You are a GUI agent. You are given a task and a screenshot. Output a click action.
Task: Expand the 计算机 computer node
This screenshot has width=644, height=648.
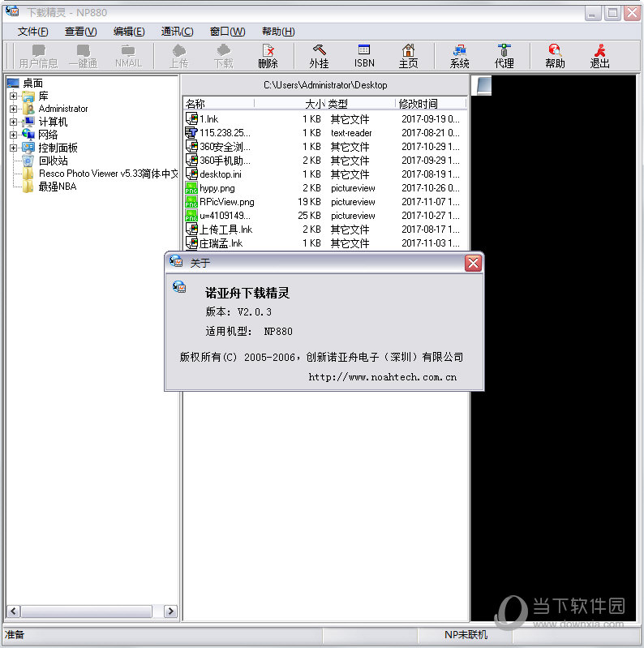[13, 122]
